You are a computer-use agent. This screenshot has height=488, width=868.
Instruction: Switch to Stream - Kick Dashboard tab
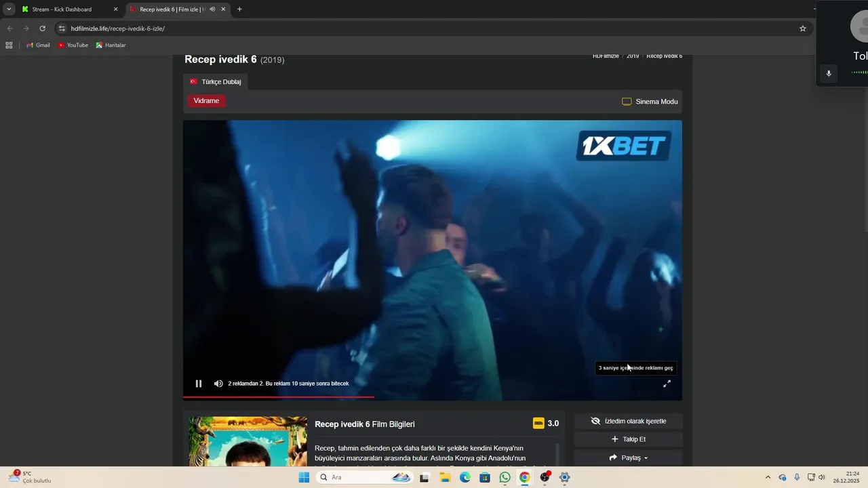(x=62, y=9)
